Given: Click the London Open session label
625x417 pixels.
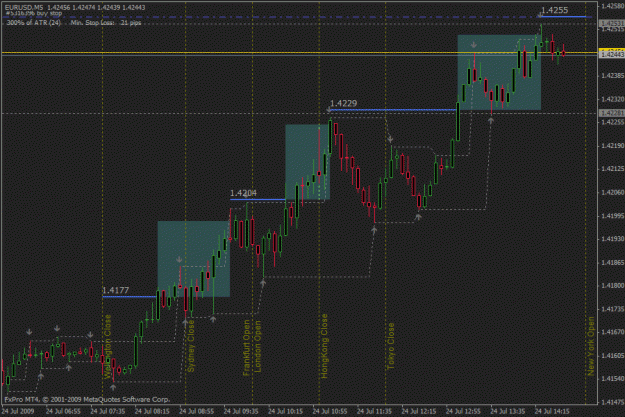Looking at the screenshot, I should 257,346.
